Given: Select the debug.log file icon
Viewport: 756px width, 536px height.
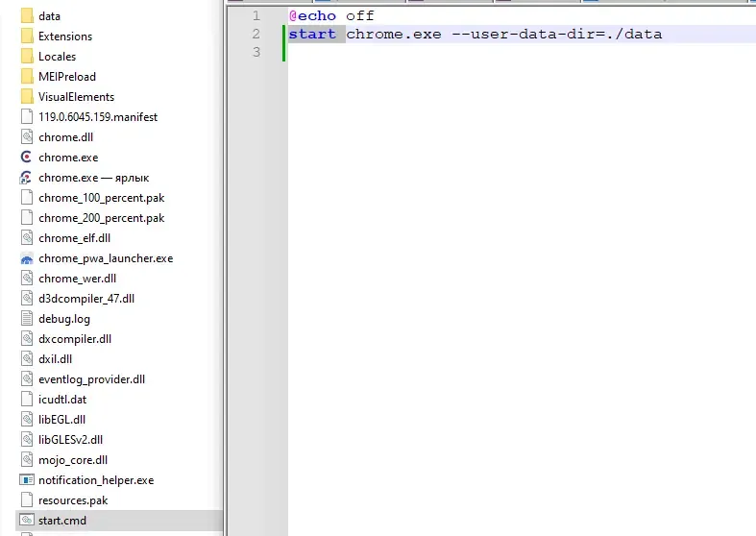Looking at the screenshot, I should point(27,319).
